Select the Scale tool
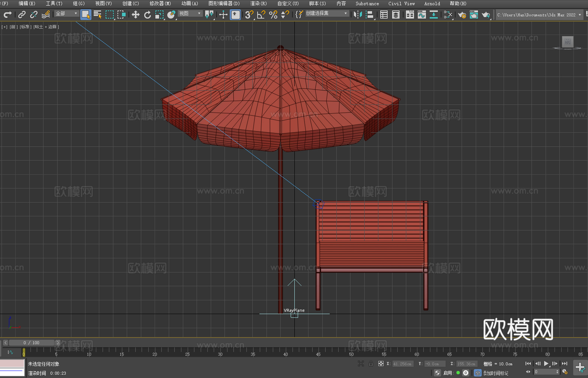Image resolution: width=588 pixels, height=378 pixels. pyautogui.click(x=159, y=14)
